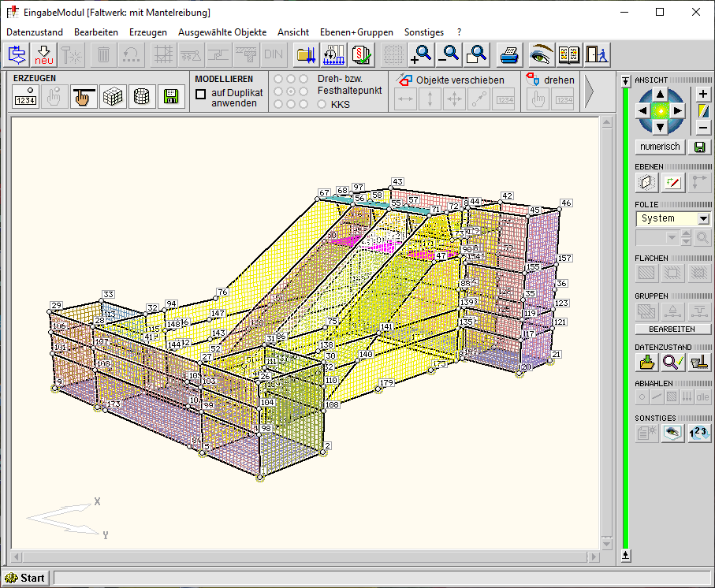715x588 pixels.
Task: Click the renumber 123 icon under Sonstiges
Action: coord(699,433)
